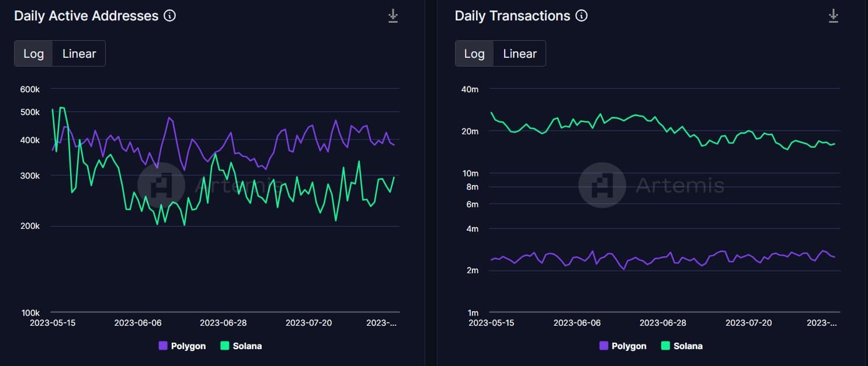
Task: Click 2023-05-15 date on Active Addresses axis
Action: 51,323
